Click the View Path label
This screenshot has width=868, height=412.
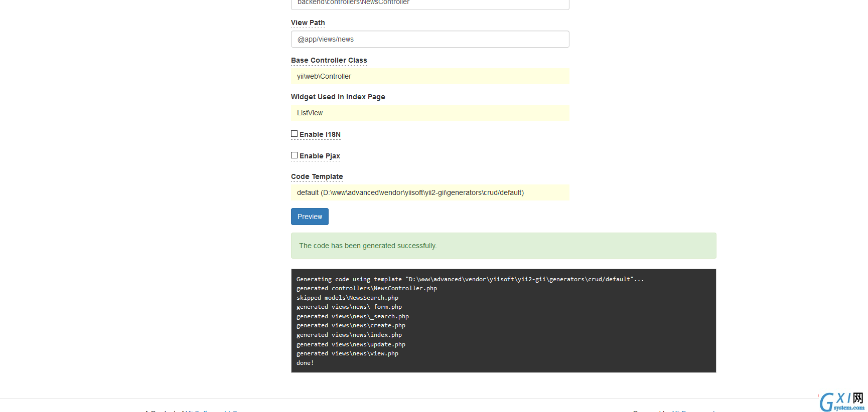click(308, 23)
